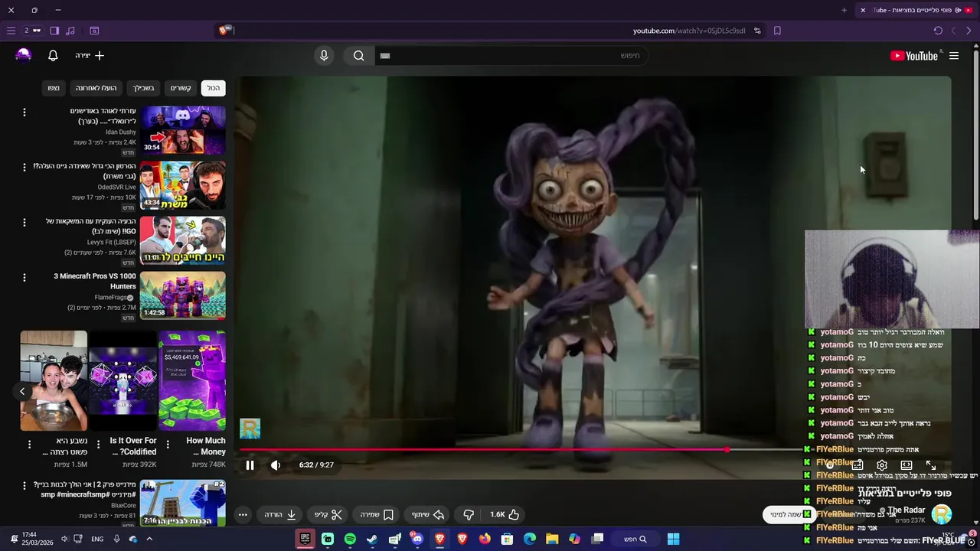The image size is (980, 551).
Task: Open Spotify from the taskbar
Action: (x=350, y=539)
